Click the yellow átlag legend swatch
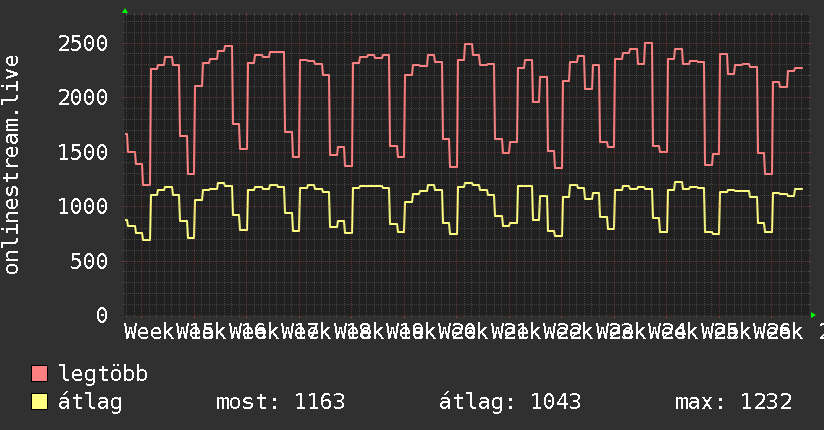The height and width of the screenshot is (430, 824). 39,402
